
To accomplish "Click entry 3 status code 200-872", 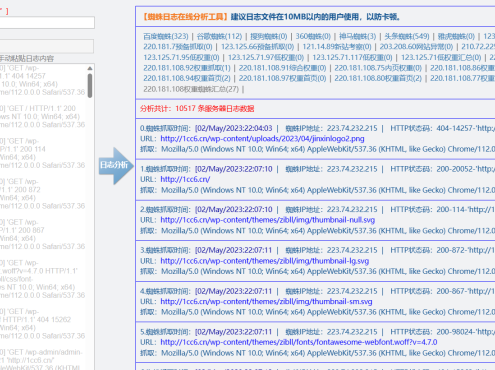I will [451, 250].
